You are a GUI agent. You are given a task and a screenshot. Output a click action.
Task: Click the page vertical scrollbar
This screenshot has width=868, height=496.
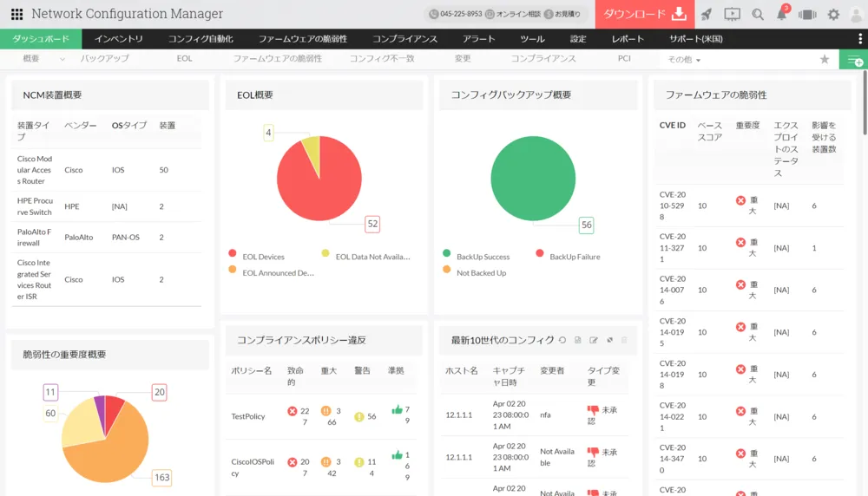(x=865, y=103)
